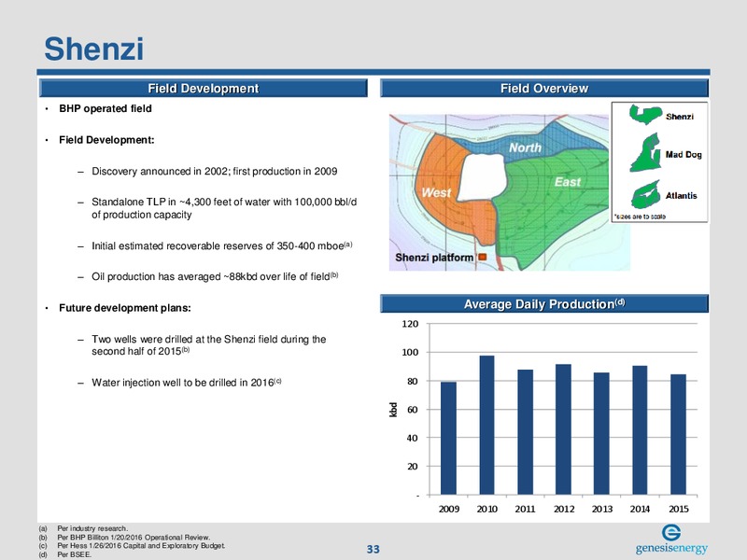Click 'Discovery announced in 2002' line
Viewport: 747px width, 560px height.
pos(215,172)
